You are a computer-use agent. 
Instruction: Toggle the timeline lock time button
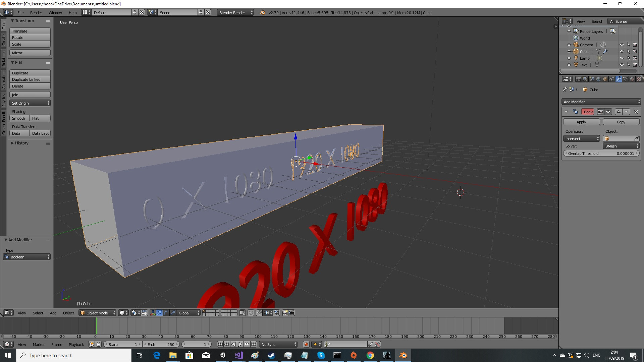pyautogui.click(x=98, y=344)
